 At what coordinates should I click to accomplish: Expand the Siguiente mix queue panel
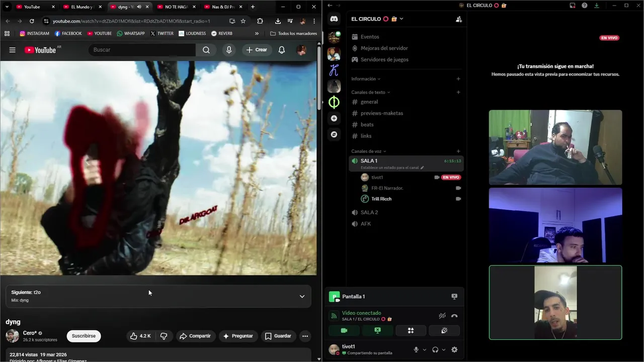click(302, 296)
